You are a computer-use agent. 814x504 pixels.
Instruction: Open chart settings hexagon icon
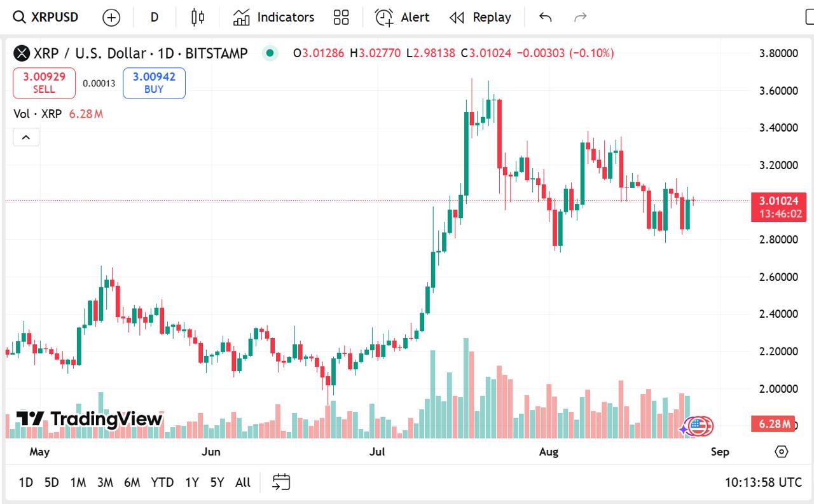782,452
